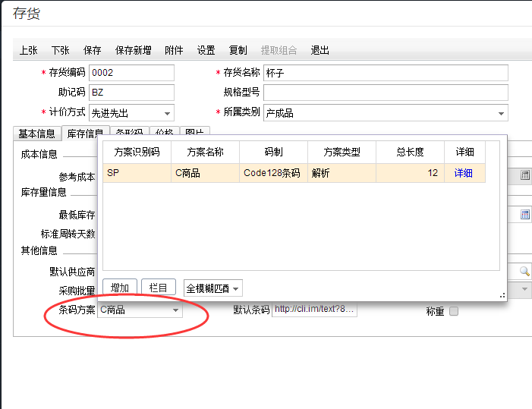Click the magnifier search icon for default supplier
This screenshot has width=532, height=409.
coord(524,271)
